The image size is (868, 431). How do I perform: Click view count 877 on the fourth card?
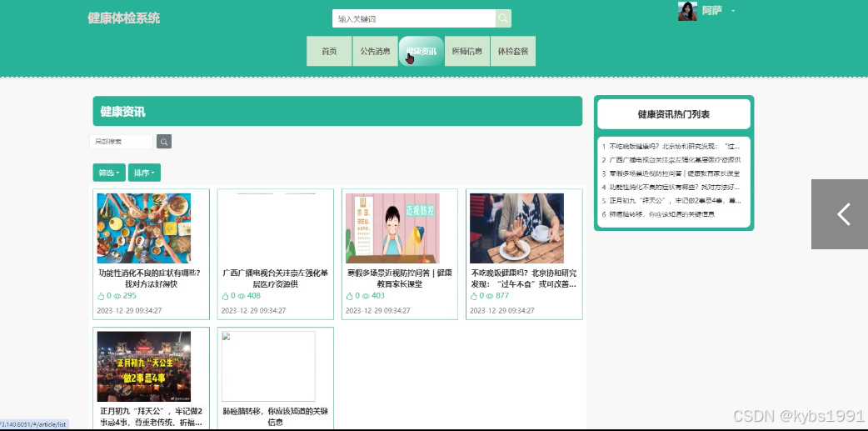click(x=502, y=296)
